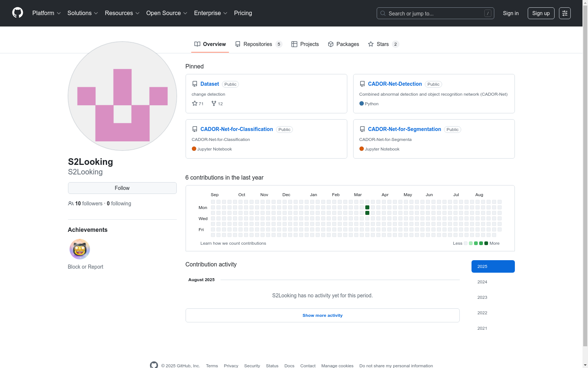
Task: Select the 2024 contribution year
Action: coord(493,282)
